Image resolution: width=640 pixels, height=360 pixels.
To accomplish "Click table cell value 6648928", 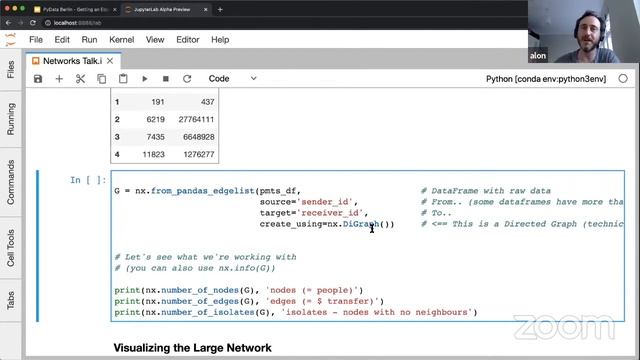I will click(x=198, y=137).
